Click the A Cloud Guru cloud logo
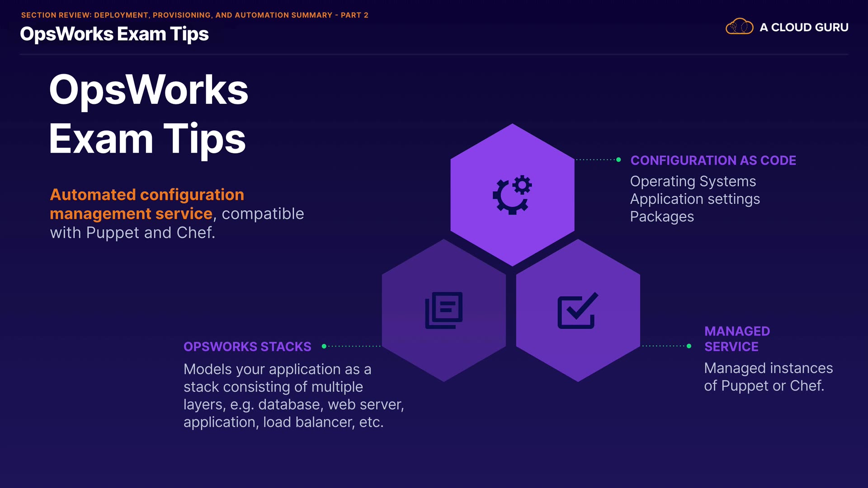The width and height of the screenshot is (868, 488). (739, 27)
